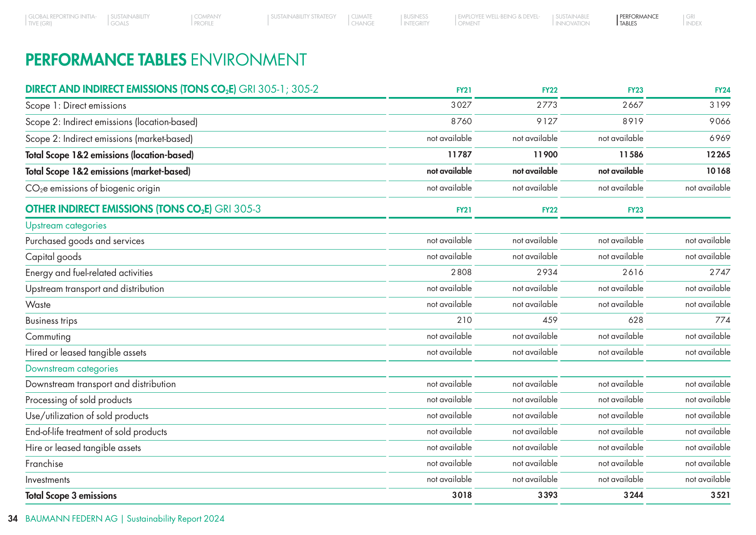
Task: Select the Direct and Indirect Emissions table title
Action: tap(172, 89)
